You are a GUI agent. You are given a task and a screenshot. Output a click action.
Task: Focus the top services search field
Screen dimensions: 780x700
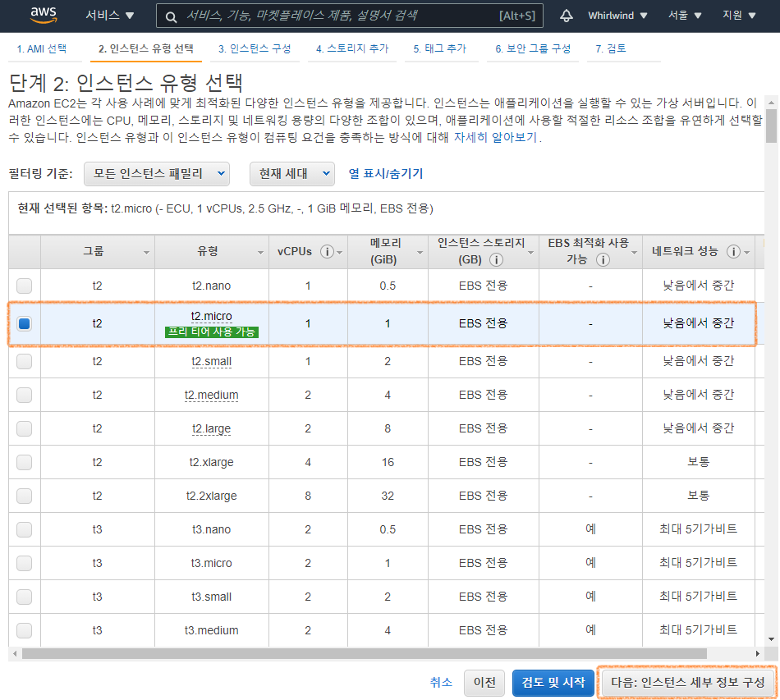[349, 16]
